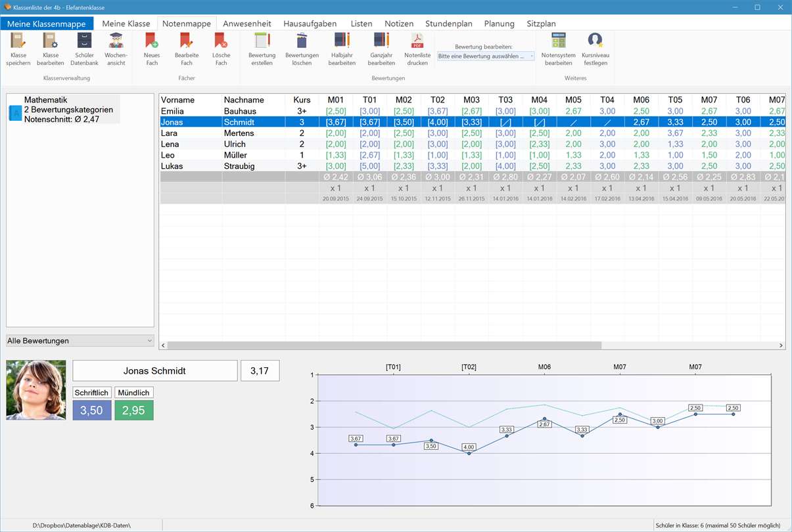Screen dimensions: 792x532
Task: Open the Sitzplan tab
Action: pyautogui.click(x=541, y=24)
